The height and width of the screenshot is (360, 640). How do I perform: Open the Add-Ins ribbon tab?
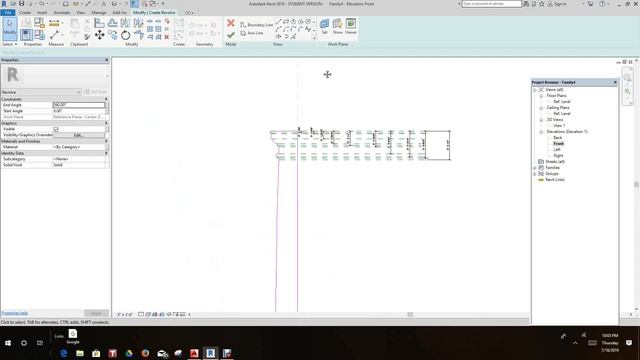(119, 13)
